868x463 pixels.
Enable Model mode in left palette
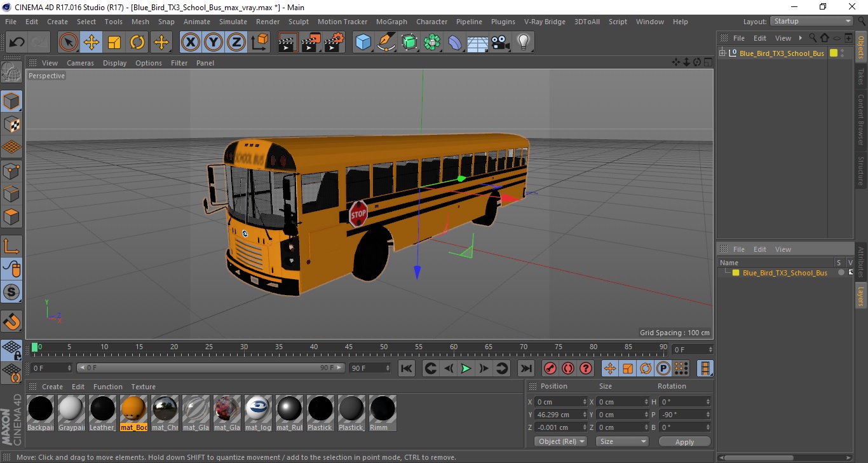11,101
